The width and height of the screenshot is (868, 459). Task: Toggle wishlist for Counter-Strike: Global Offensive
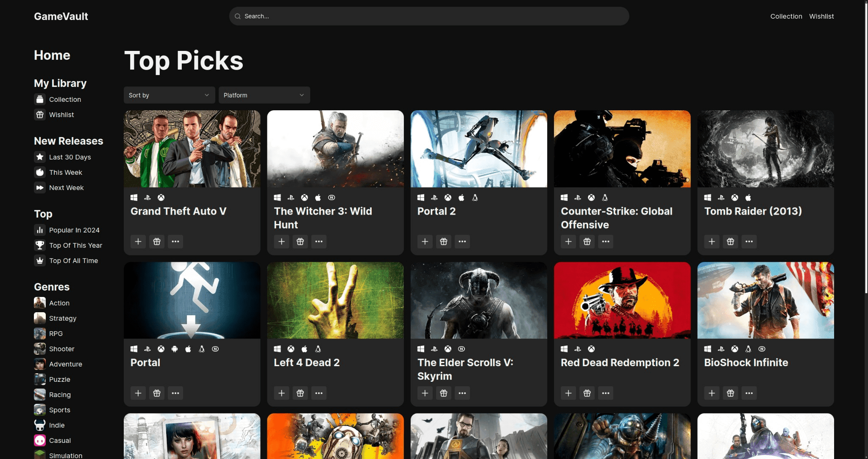587,241
